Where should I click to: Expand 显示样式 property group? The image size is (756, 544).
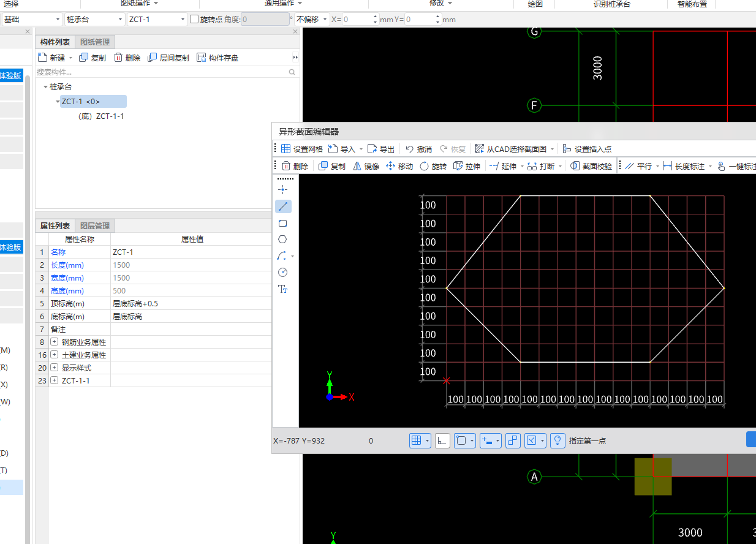(55, 368)
